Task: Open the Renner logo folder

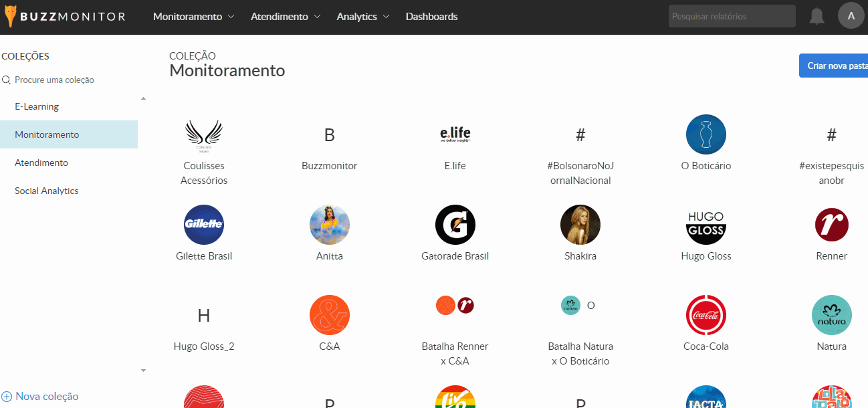Action: pos(831,225)
